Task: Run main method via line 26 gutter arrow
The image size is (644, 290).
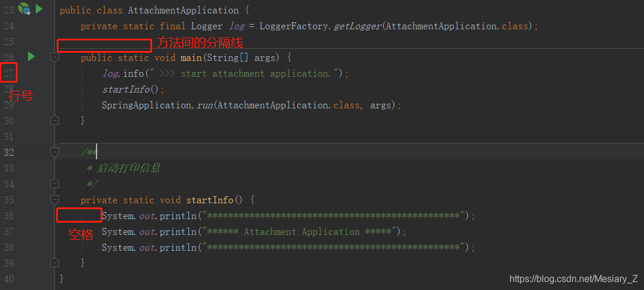Action: pos(31,57)
